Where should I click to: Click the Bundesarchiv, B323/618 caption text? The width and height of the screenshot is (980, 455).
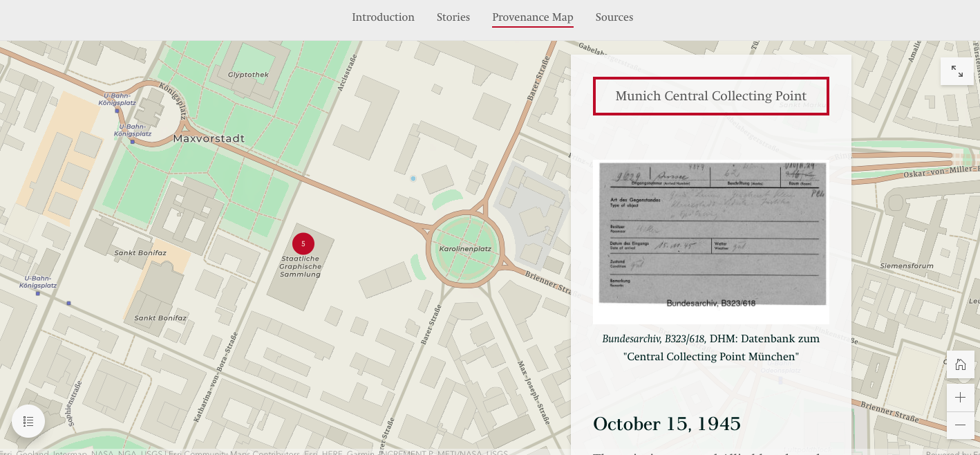click(x=654, y=339)
